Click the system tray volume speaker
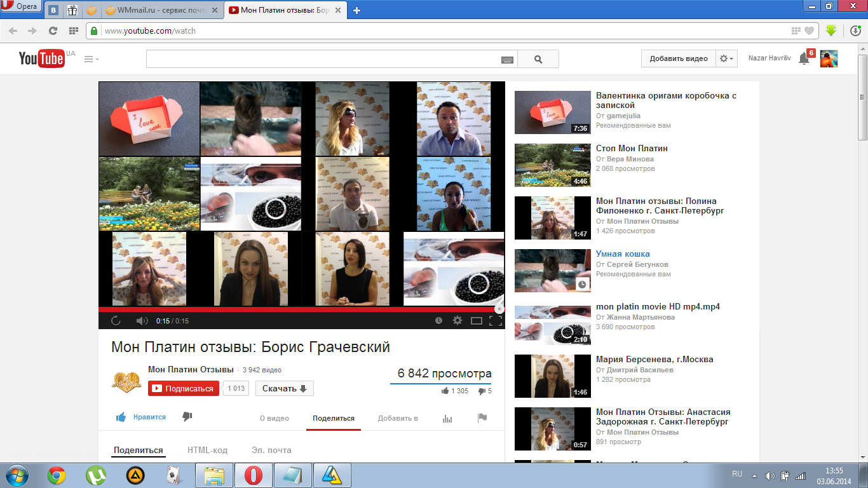Image resolution: width=868 pixels, height=488 pixels. [770, 475]
